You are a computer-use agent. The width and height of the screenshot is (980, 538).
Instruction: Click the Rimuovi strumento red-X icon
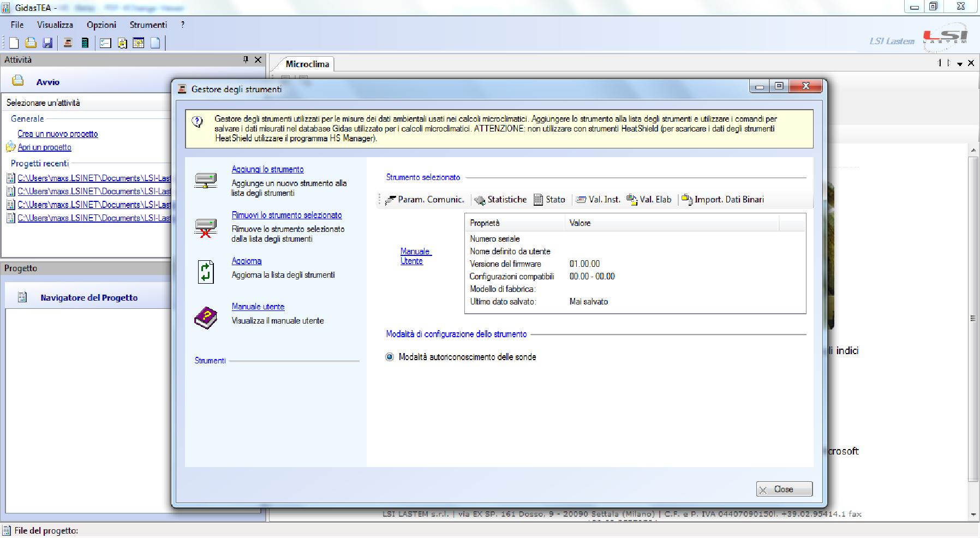click(x=206, y=227)
